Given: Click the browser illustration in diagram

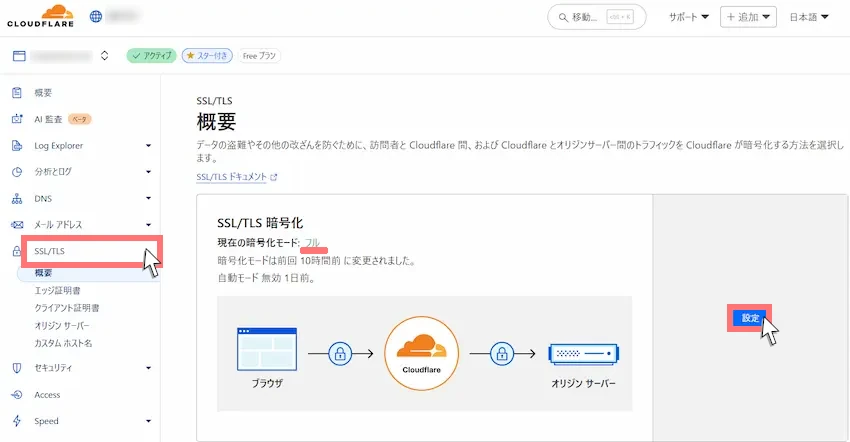Looking at the screenshot, I should coord(267,349).
